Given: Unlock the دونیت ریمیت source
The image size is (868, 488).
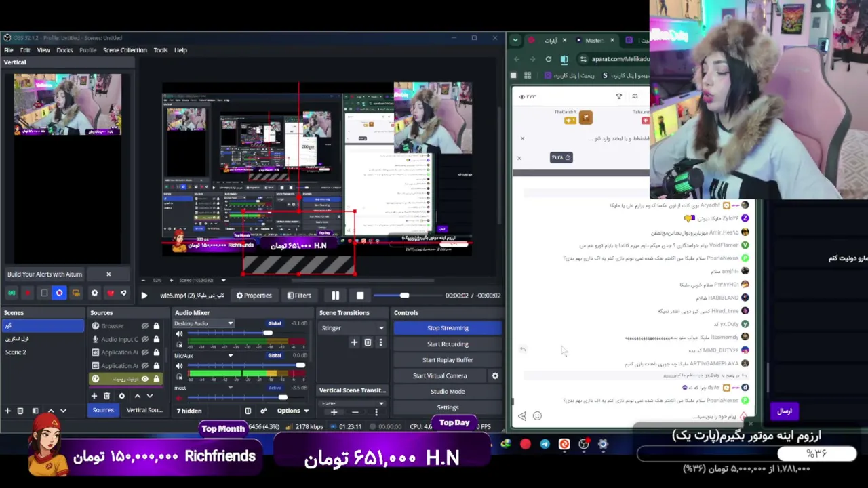Looking at the screenshot, I should (157, 379).
